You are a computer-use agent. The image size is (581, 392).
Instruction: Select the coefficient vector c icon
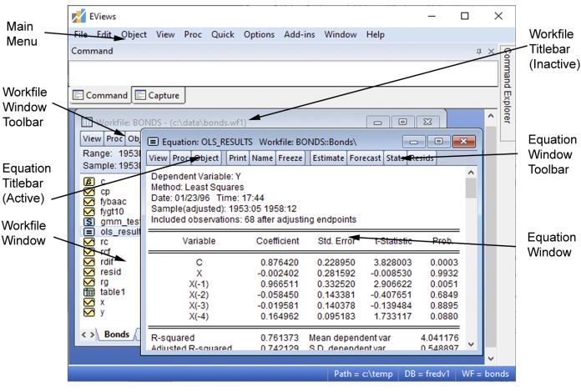tap(89, 181)
